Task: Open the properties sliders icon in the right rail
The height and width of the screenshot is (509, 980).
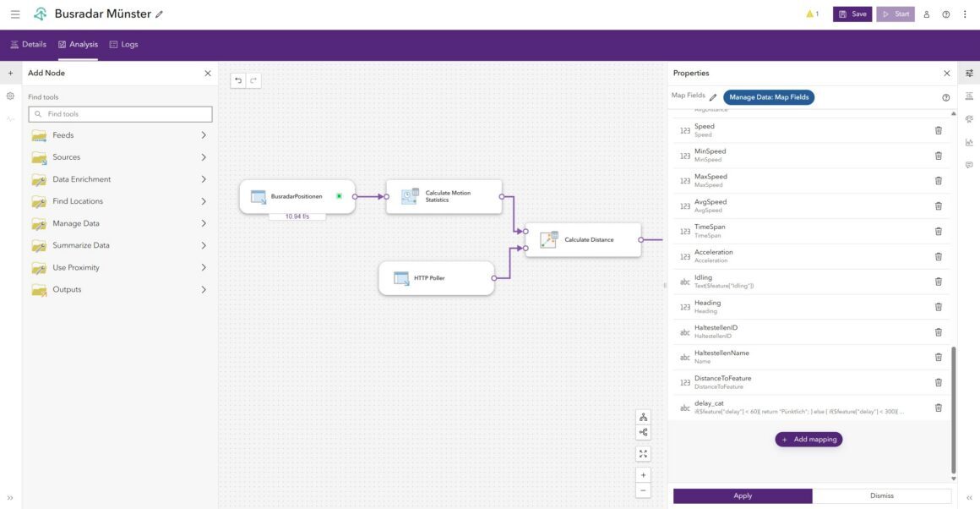Action: click(x=969, y=74)
